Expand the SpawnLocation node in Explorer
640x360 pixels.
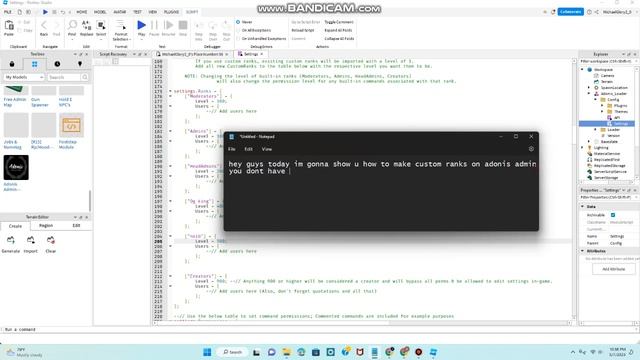pos(589,87)
